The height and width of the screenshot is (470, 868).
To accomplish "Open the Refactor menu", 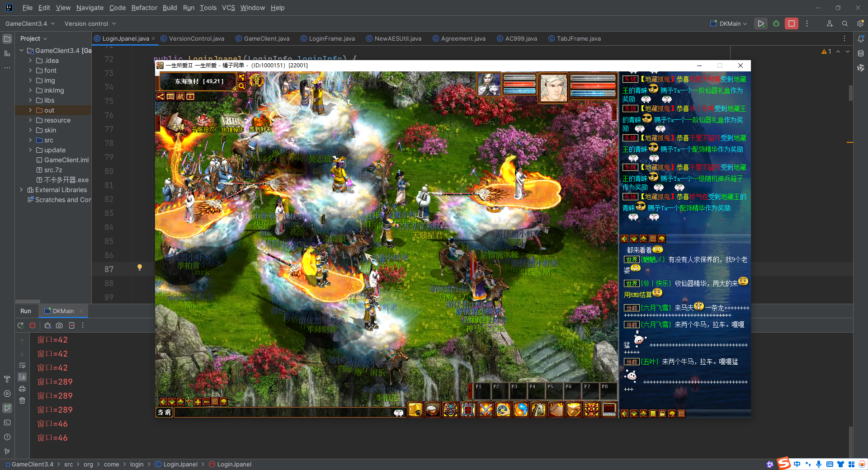I will [144, 8].
